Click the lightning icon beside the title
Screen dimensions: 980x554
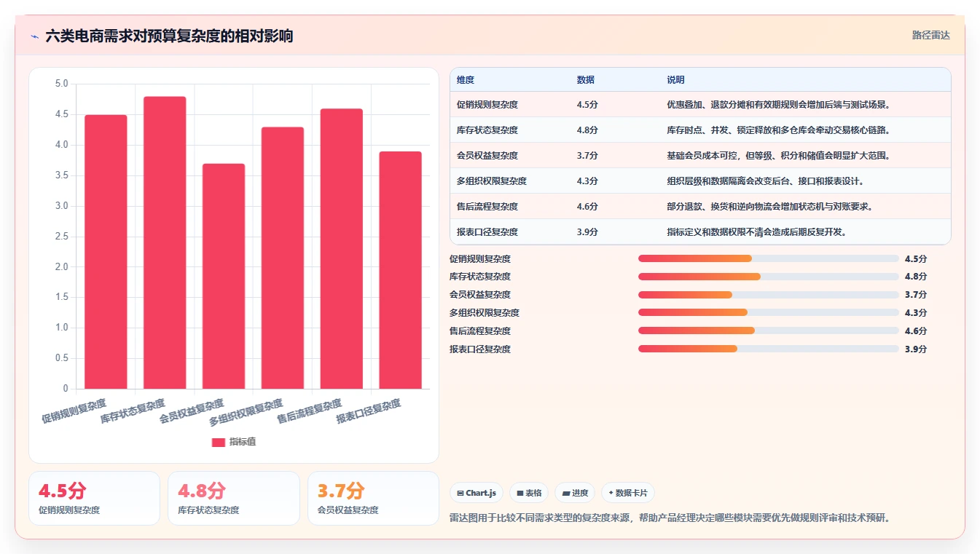35,36
